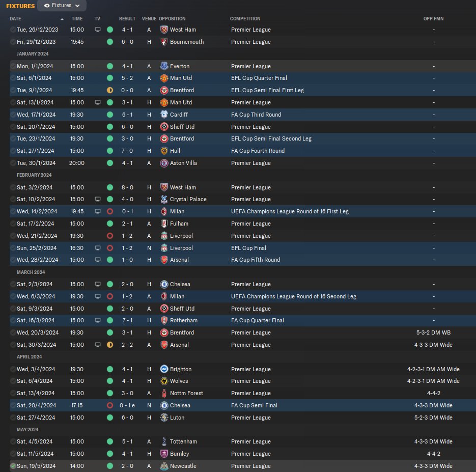This screenshot has width=476, height=472.
Task: Click the Crystal Palace club badge
Action: tap(164, 199)
